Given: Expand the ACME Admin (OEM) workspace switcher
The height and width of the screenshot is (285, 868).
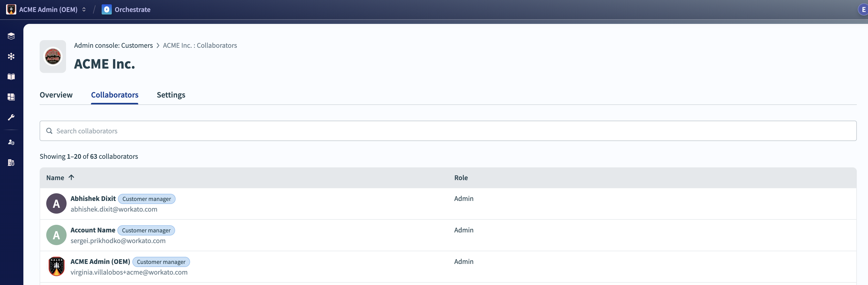Looking at the screenshot, I should (84, 9).
